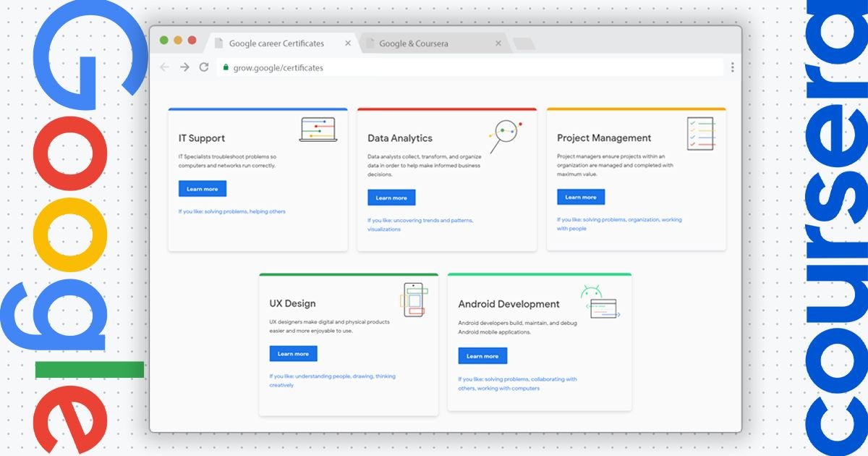Click the UX Design card heading
Image resolution: width=868 pixels, height=456 pixels.
point(292,303)
